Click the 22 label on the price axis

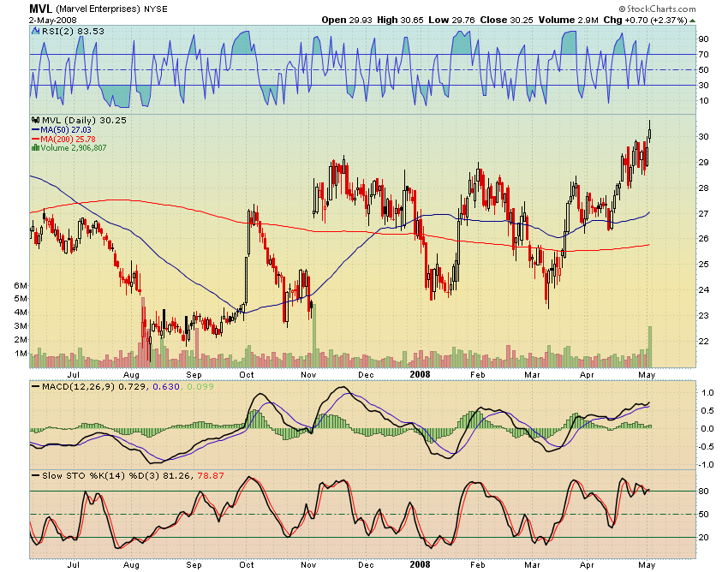(703, 342)
